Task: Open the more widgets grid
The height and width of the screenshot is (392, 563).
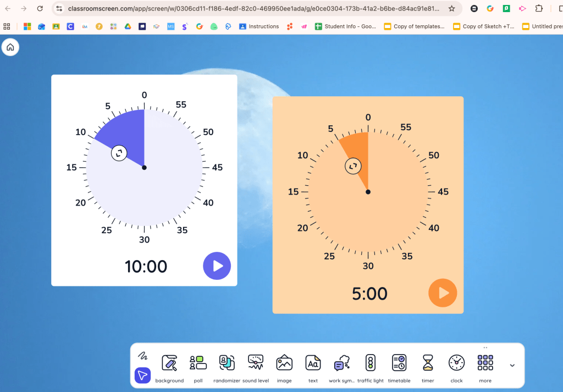Action: click(x=485, y=363)
